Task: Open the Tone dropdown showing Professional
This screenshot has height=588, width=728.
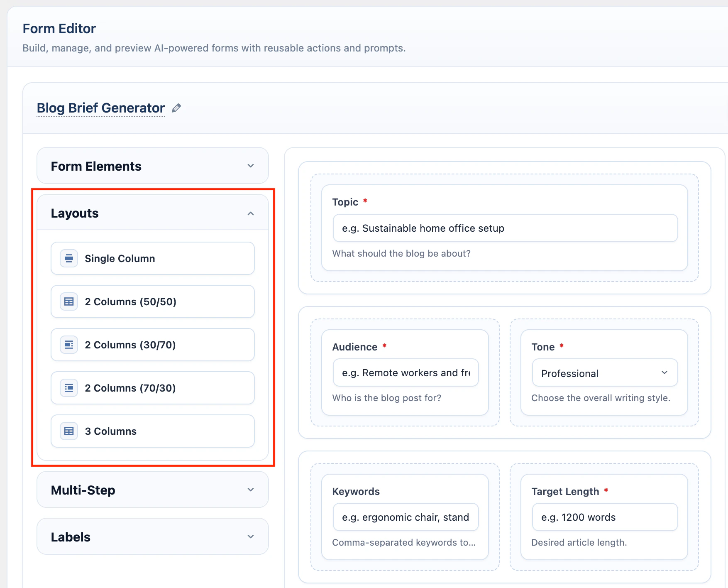Action: pyautogui.click(x=605, y=373)
